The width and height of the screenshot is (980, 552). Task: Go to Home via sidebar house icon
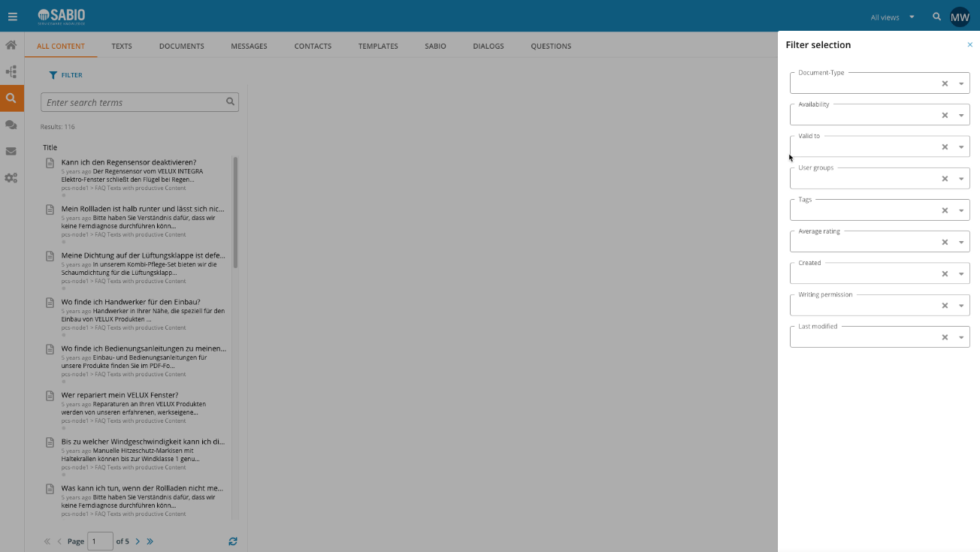click(11, 45)
